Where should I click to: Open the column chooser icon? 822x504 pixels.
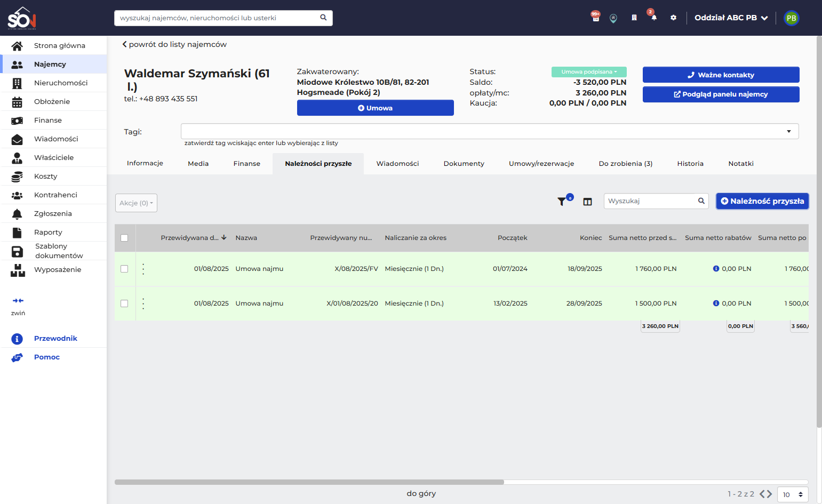587,202
